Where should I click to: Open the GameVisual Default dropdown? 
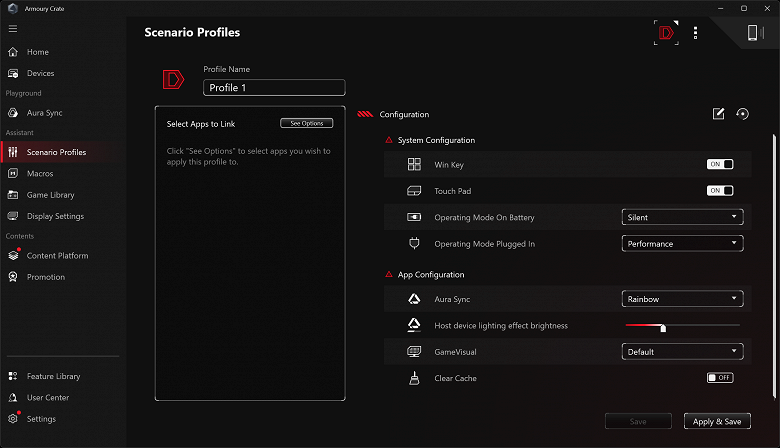click(683, 352)
